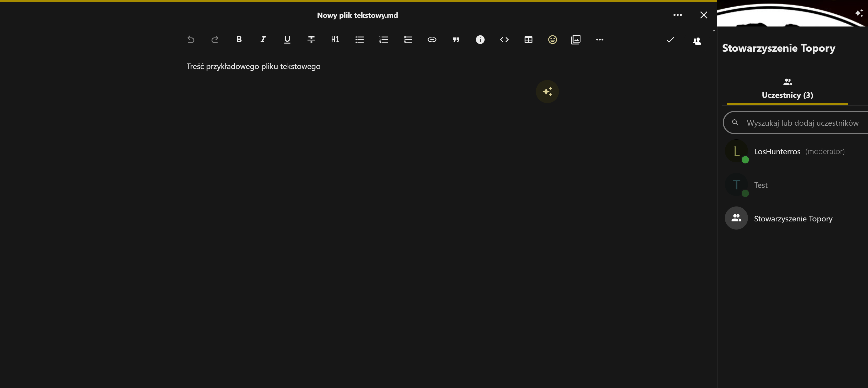Screen dimensions: 868x388
Task: Click the redo arrow in toolbar
Action: [215, 40]
